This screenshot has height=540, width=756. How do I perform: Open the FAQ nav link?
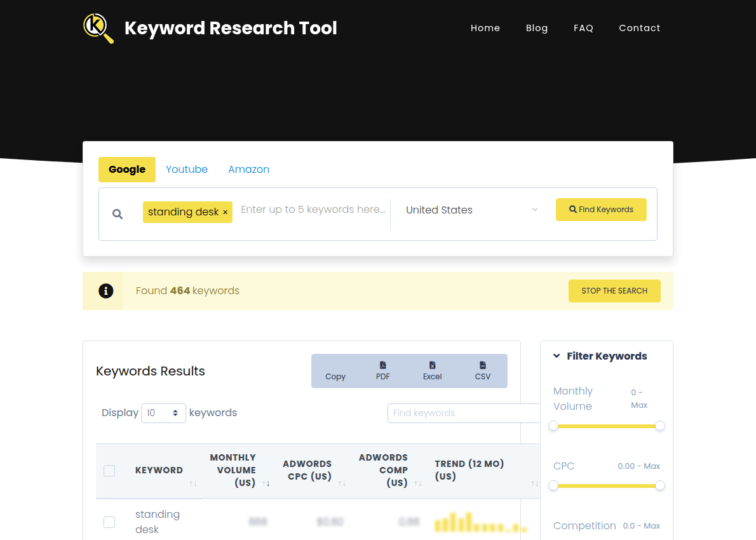pyautogui.click(x=583, y=28)
